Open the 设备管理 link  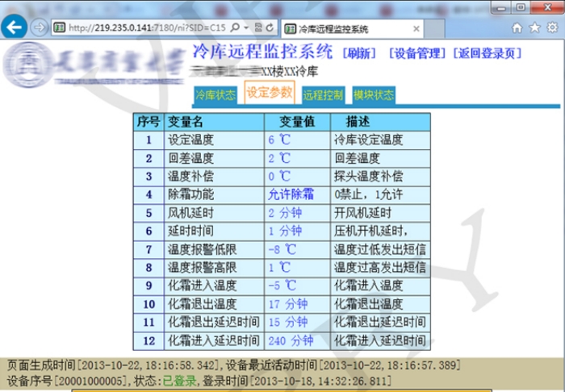tap(416, 54)
